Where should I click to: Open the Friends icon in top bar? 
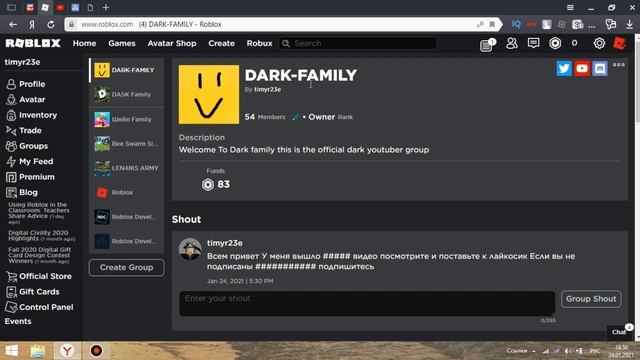click(511, 43)
